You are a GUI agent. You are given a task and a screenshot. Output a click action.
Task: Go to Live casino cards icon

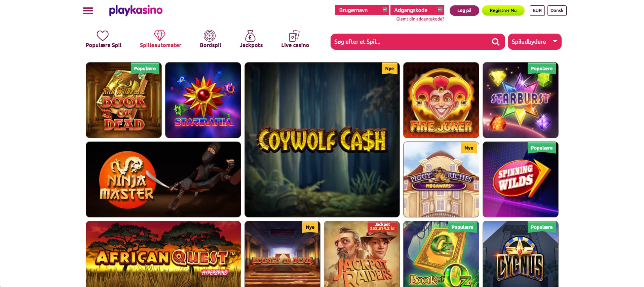294,35
